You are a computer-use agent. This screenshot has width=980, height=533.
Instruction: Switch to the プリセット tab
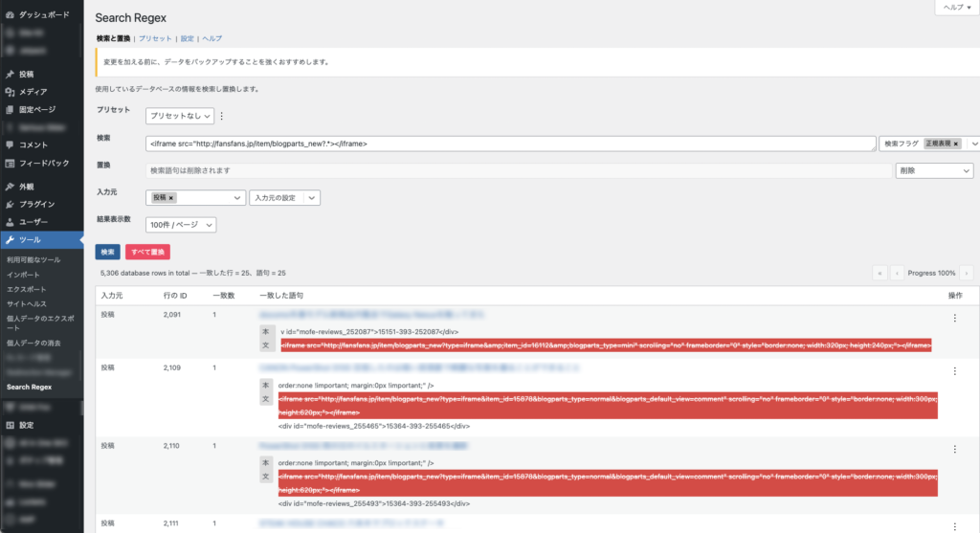tap(155, 38)
